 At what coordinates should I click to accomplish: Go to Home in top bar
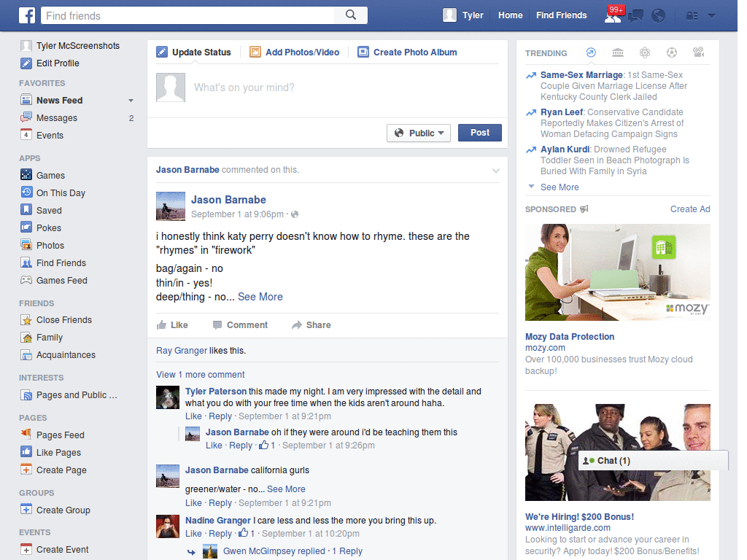pos(510,15)
